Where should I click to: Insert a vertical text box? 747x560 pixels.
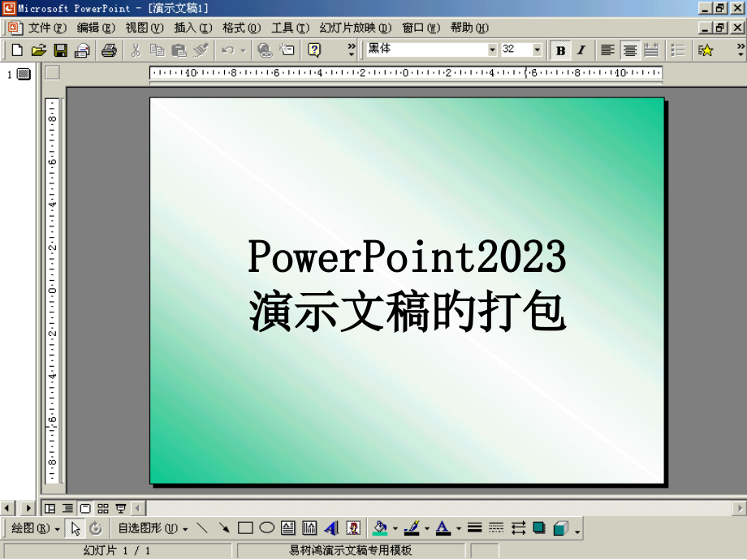point(309,528)
